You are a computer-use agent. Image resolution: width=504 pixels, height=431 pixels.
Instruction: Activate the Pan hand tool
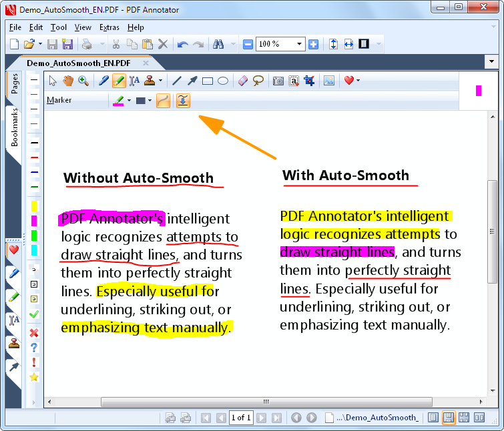coord(68,81)
